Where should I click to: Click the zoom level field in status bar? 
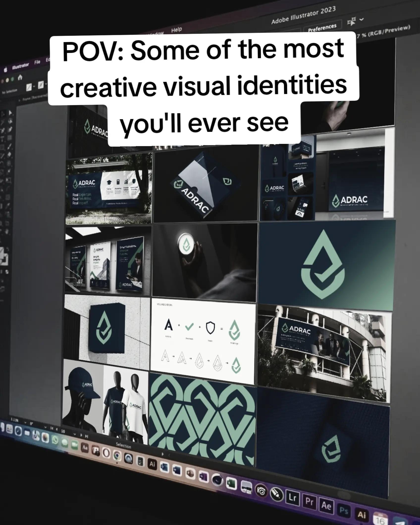coord(14,420)
